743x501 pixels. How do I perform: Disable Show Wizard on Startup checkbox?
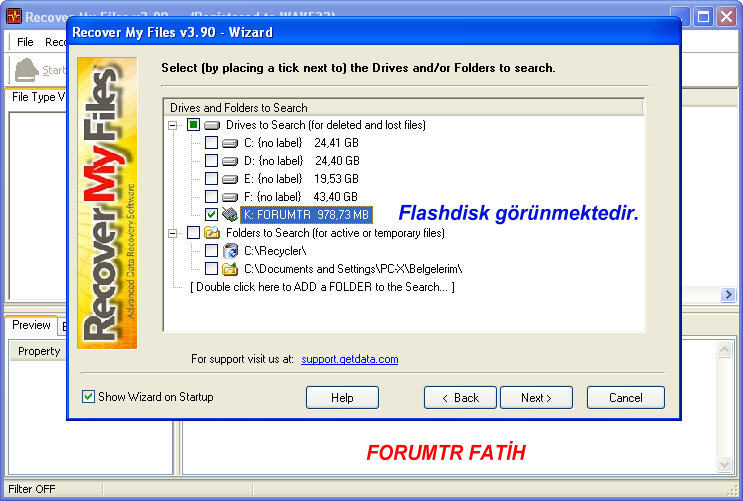click(x=88, y=397)
